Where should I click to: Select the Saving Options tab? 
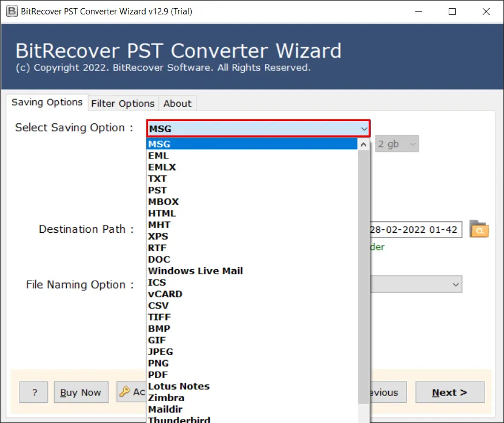(x=47, y=102)
